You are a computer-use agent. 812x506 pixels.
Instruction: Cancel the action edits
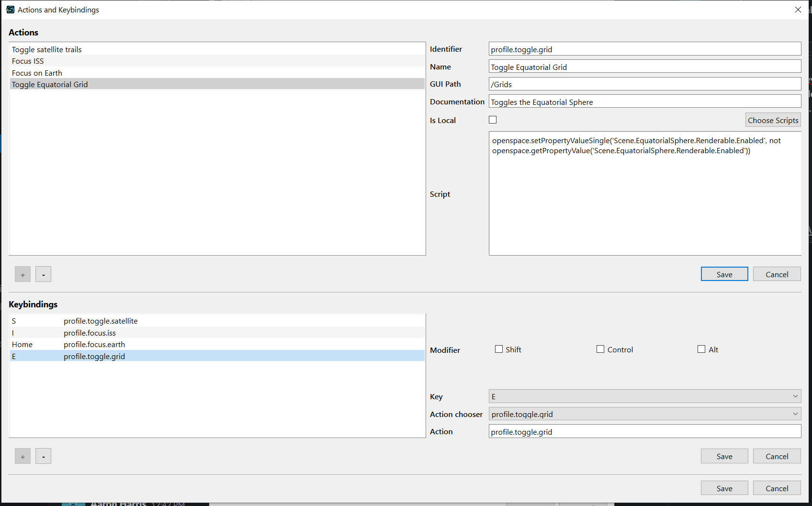click(777, 274)
